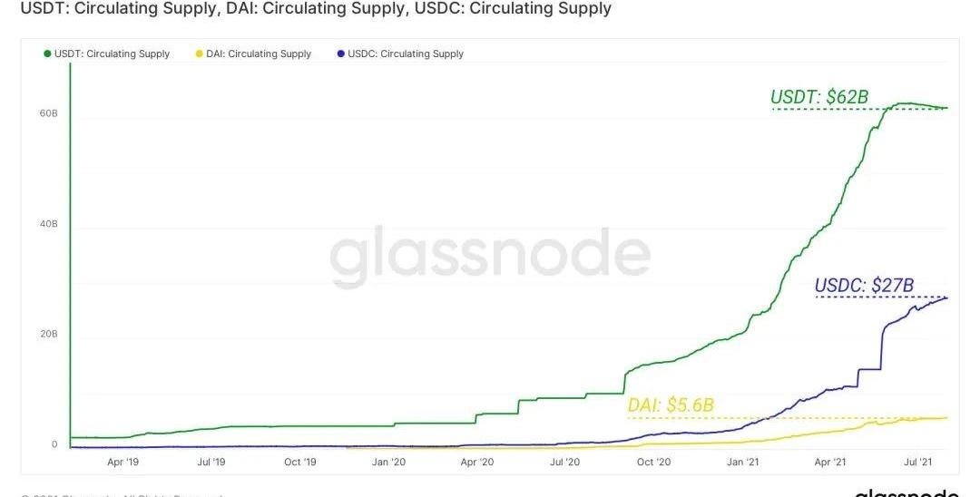Click the yellow DAI legend dot
Image resolution: width=980 pixels, height=497 pixels.
click(199, 54)
